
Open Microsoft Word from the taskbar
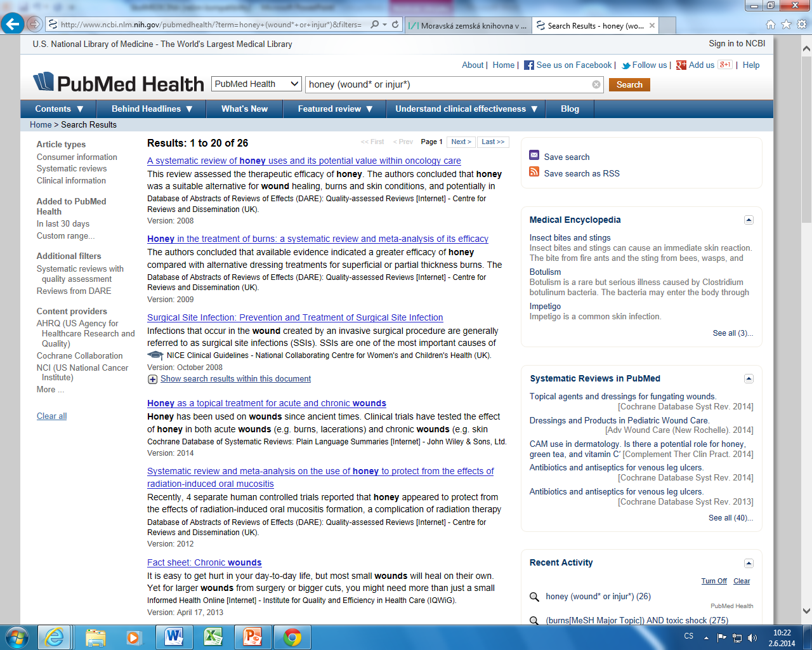coord(174,637)
